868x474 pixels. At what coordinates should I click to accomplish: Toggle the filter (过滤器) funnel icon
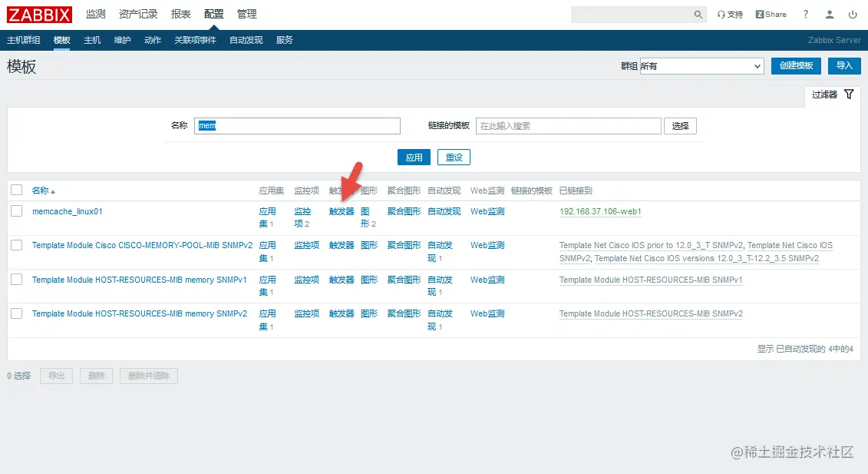tap(849, 94)
